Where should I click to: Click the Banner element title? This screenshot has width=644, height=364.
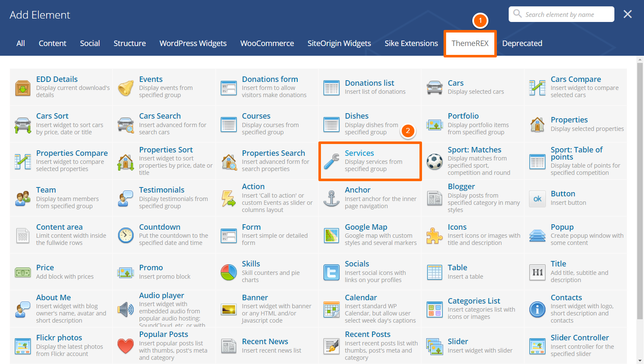pyautogui.click(x=255, y=298)
